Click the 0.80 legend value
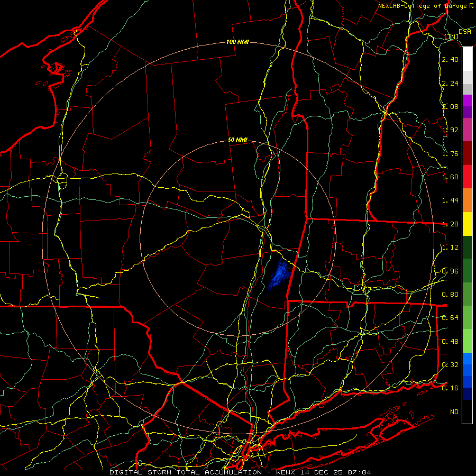This screenshot has width=476, height=476. (x=450, y=295)
